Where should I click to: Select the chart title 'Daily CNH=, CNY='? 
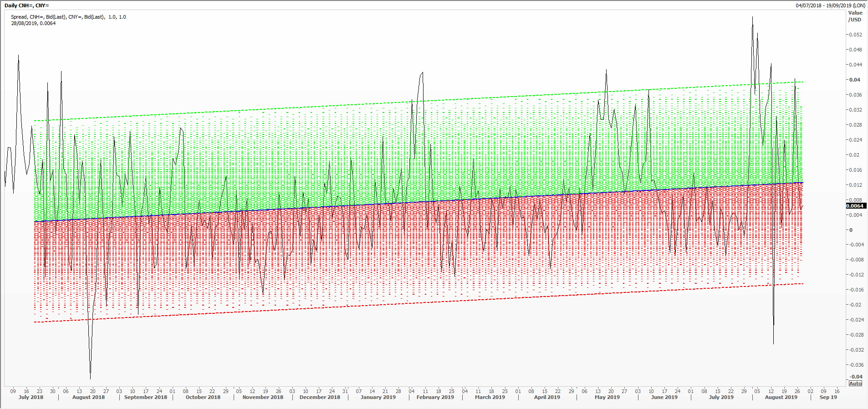click(x=26, y=5)
